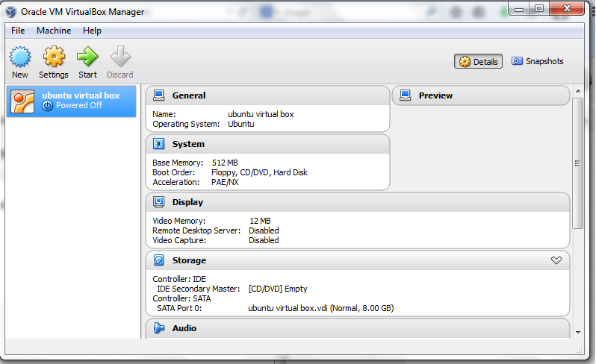Click the Video Memory value 12 MB
The height and width of the screenshot is (364, 596).
coord(260,221)
